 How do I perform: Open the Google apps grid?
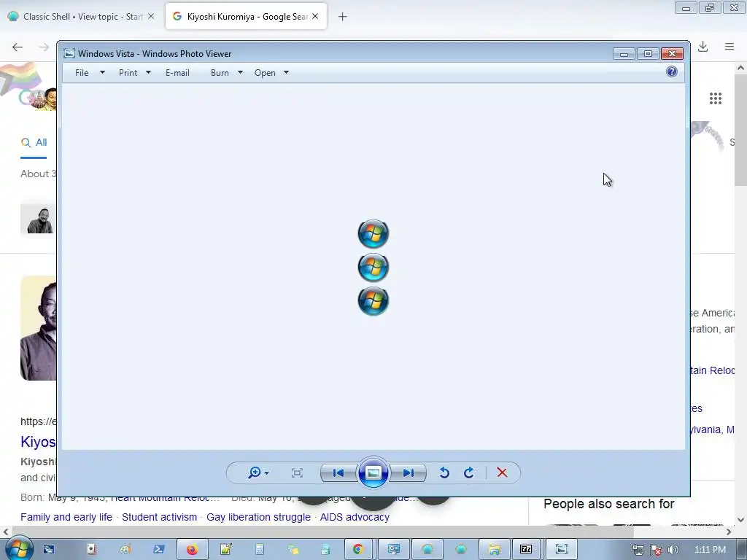pos(716,98)
